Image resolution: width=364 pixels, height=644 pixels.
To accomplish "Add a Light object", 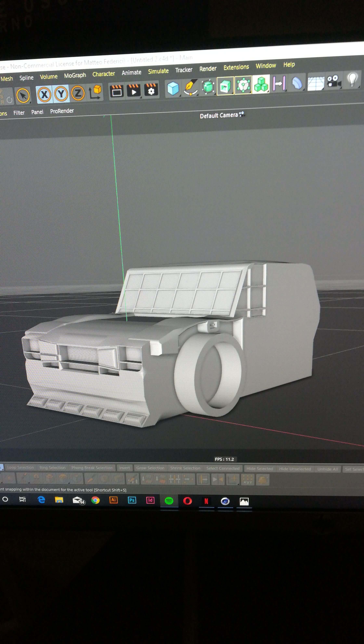I will 352,80.
